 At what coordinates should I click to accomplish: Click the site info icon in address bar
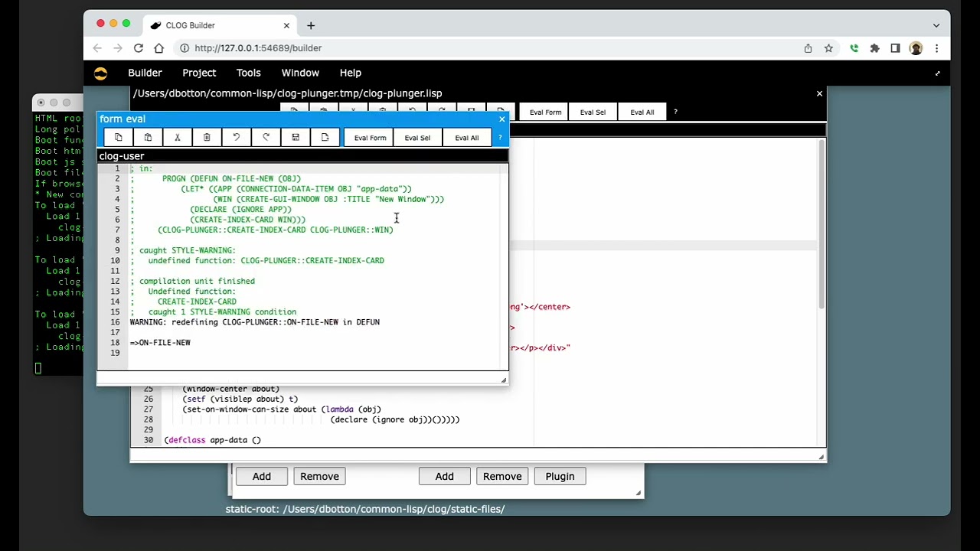[185, 48]
